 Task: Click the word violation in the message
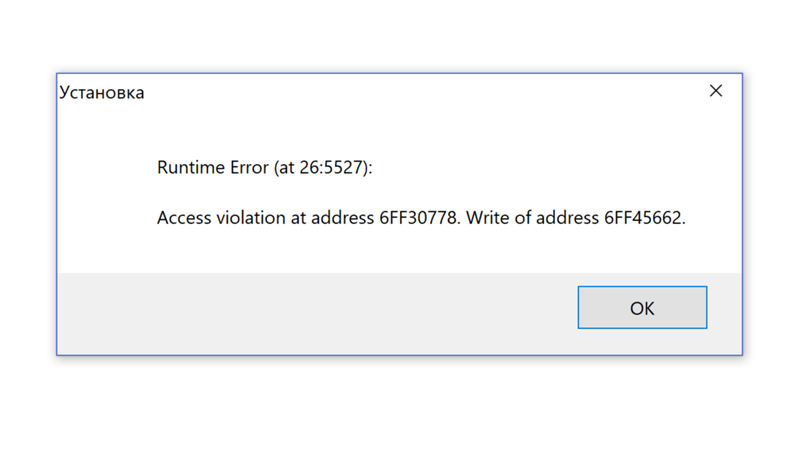coord(250,219)
